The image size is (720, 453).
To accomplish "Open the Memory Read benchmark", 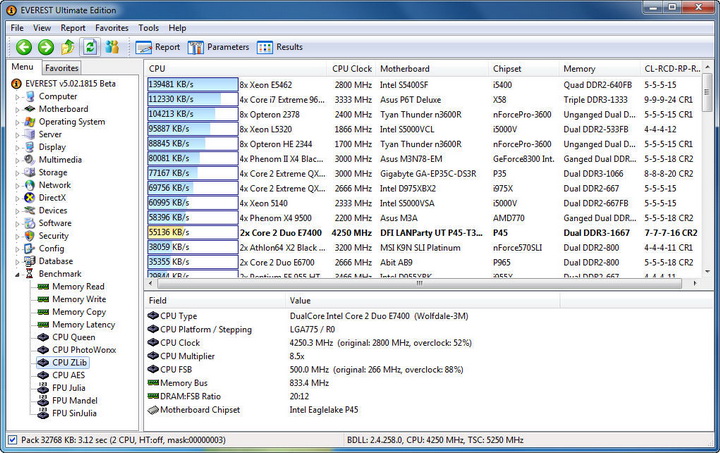I will [78, 286].
